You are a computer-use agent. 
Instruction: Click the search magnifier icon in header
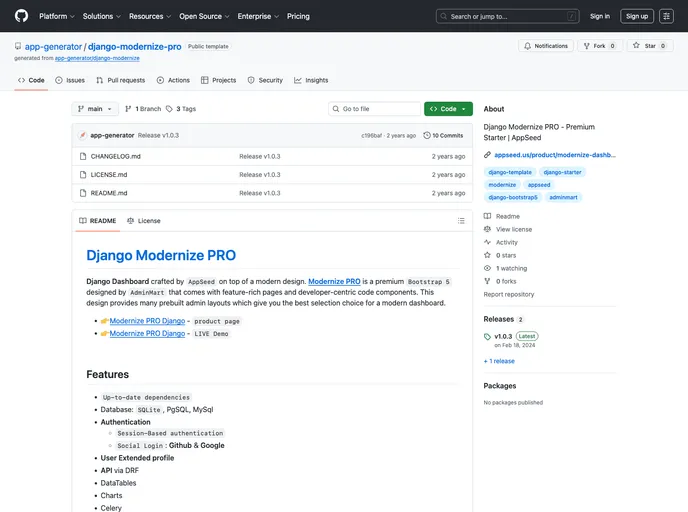pyautogui.click(x=444, y=16)
